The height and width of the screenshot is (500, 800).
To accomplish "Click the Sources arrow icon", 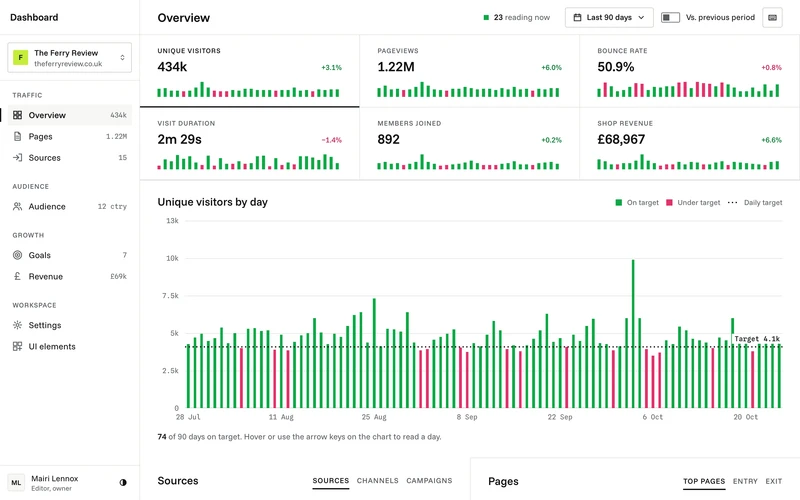I will [17, 158].
